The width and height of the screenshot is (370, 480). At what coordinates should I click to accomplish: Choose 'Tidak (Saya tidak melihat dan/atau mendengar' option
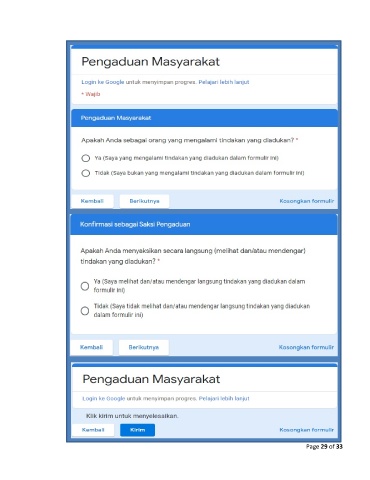coord(85,311)
